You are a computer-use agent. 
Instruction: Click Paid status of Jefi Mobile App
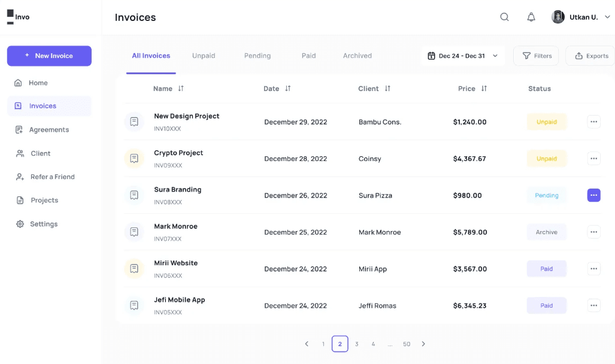tap(546, 305)
